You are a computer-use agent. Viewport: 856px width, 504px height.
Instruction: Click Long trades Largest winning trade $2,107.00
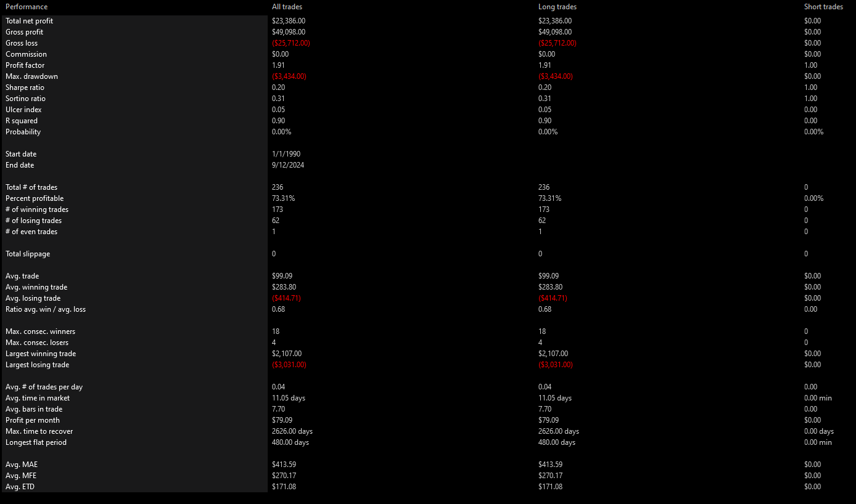(553, 354)
